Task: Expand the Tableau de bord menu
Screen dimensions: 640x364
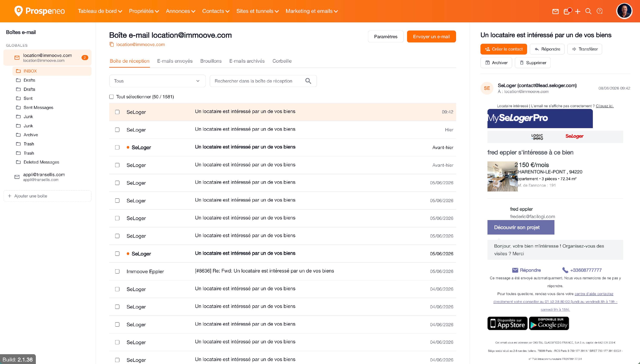Action: [x=100, y=11]
